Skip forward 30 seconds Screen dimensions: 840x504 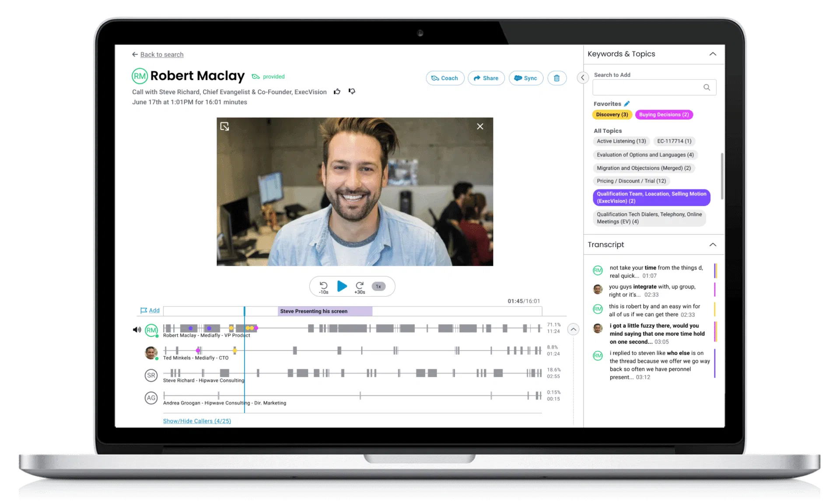pyautogui.click(x=360, y=287)
